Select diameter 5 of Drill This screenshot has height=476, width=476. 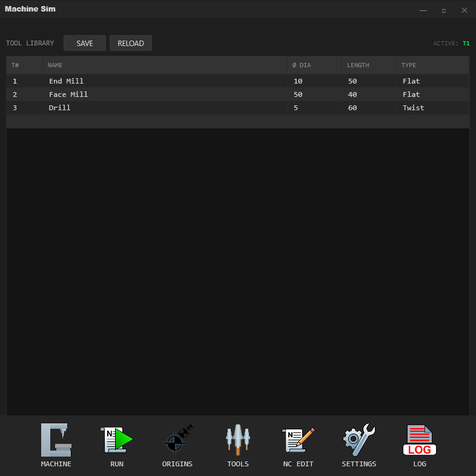314,108
